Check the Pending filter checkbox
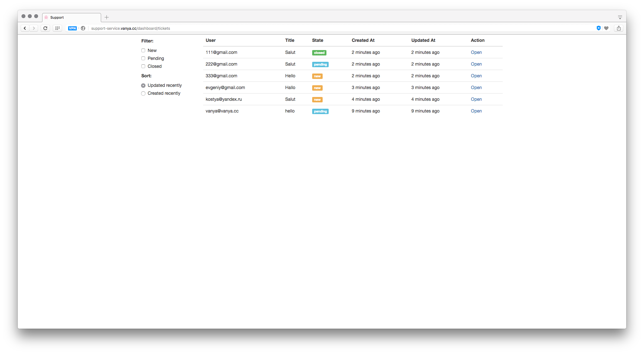 click(143, 58)
